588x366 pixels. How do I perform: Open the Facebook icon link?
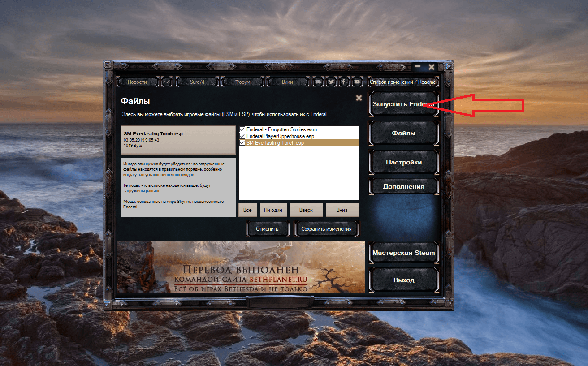pyautogui.click(x=344, y=82)
